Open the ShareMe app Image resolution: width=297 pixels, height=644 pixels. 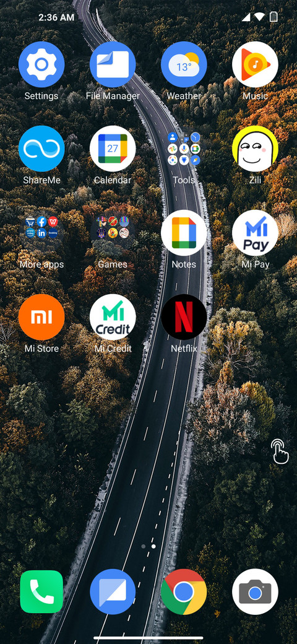[x=41, y=149]
